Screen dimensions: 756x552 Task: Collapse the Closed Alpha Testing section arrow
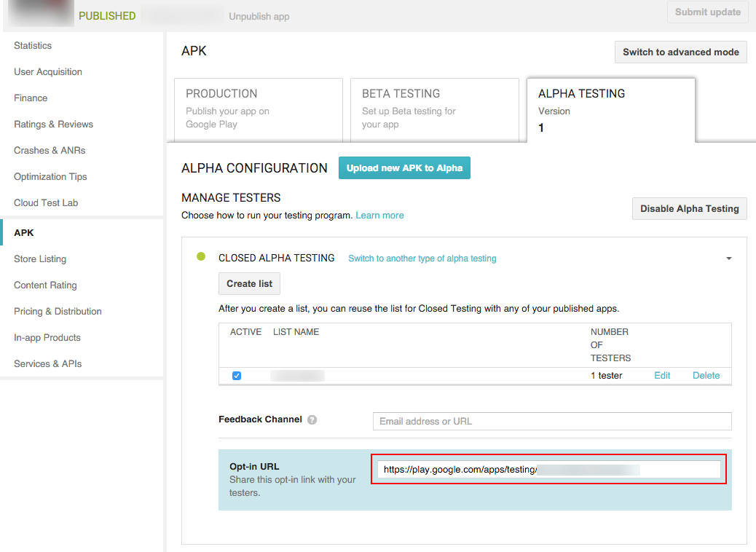pyautogui.click(x=728, y=259)
